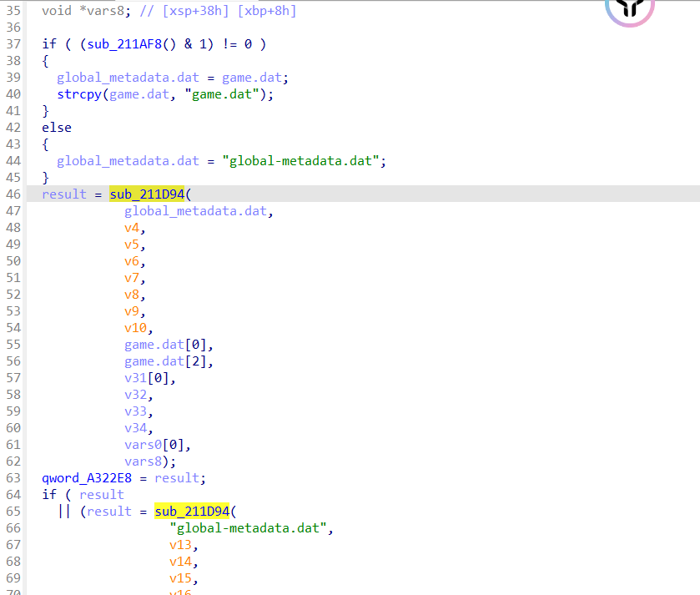Click the vars8 argument on line 62
The image size is (700, 595).
143,461
